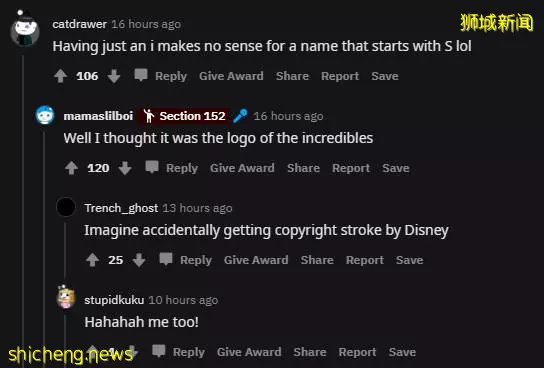Open catdrawer's avatar profile picture
The height and width of the screenshot is (368, 544).
[25, 29]
